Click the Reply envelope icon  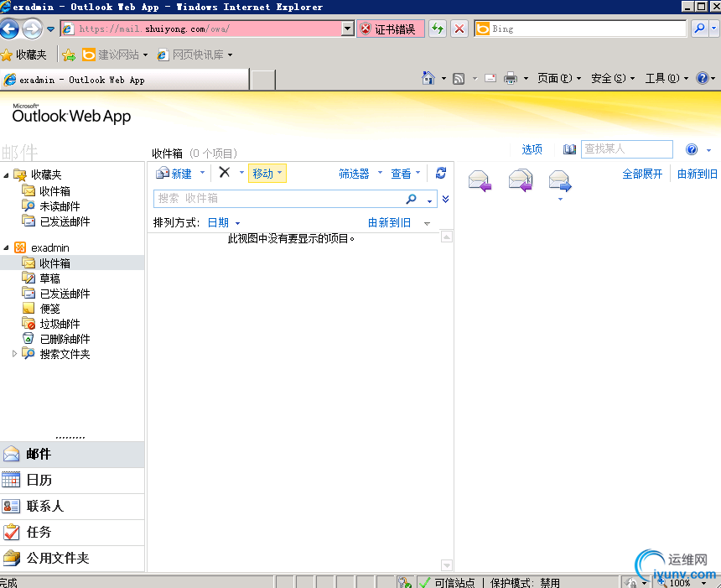(x=480, y=180)
